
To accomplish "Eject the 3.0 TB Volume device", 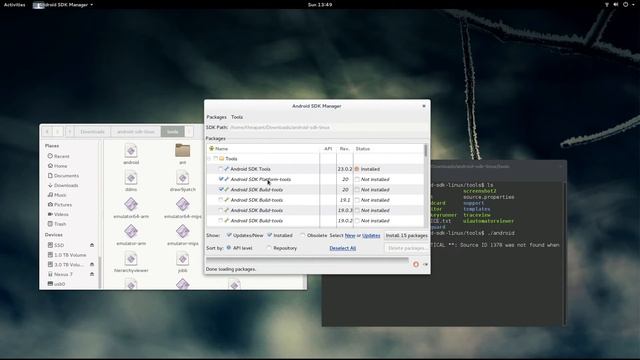I will pyautogui.click(x=92, y=264).
